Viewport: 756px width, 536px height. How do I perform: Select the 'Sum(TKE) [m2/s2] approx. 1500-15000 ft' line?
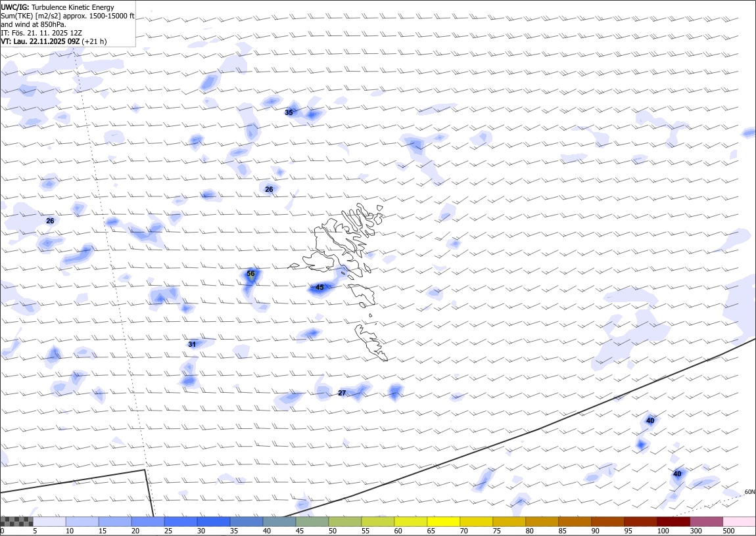(68, 16)
